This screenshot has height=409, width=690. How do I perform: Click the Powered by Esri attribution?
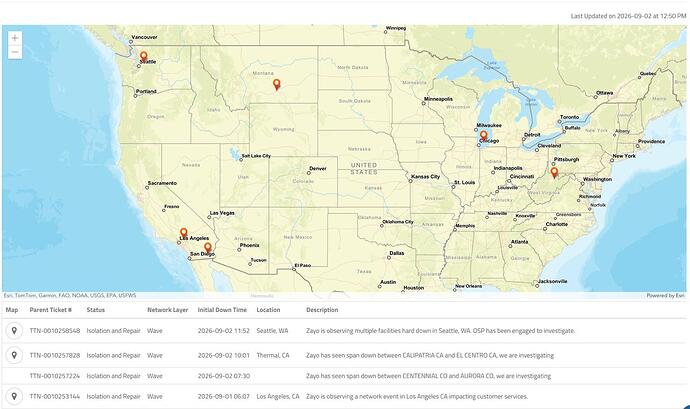click(x=666, y=295)
